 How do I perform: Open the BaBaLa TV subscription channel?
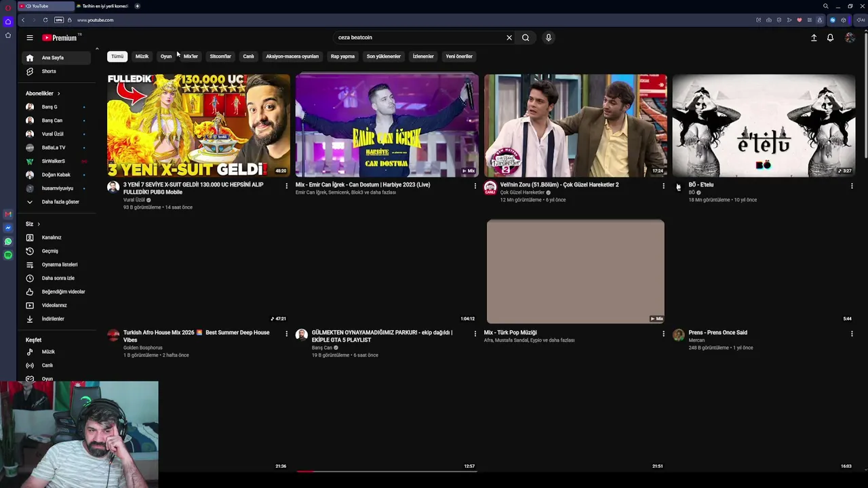pos(56,148)
